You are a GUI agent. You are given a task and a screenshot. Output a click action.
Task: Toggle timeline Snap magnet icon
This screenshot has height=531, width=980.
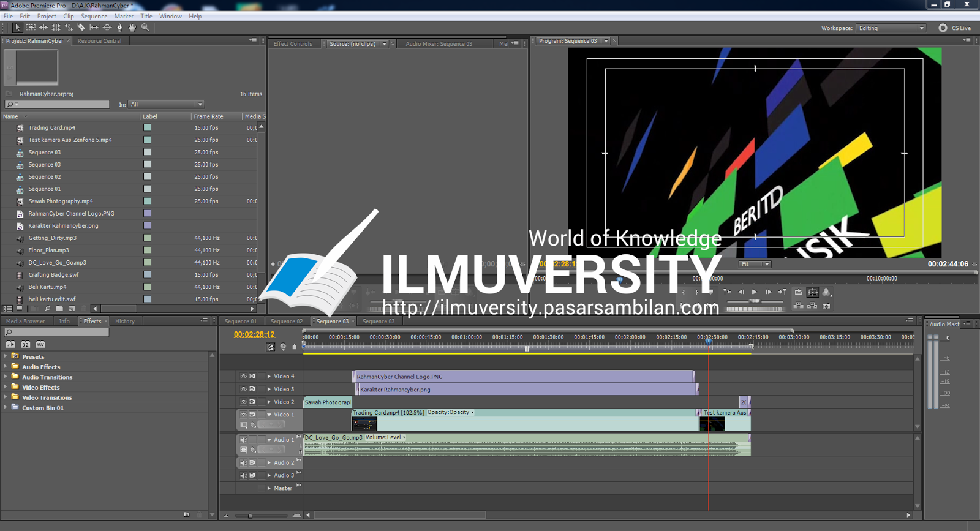pyautogui.click(x=271, y=347)
